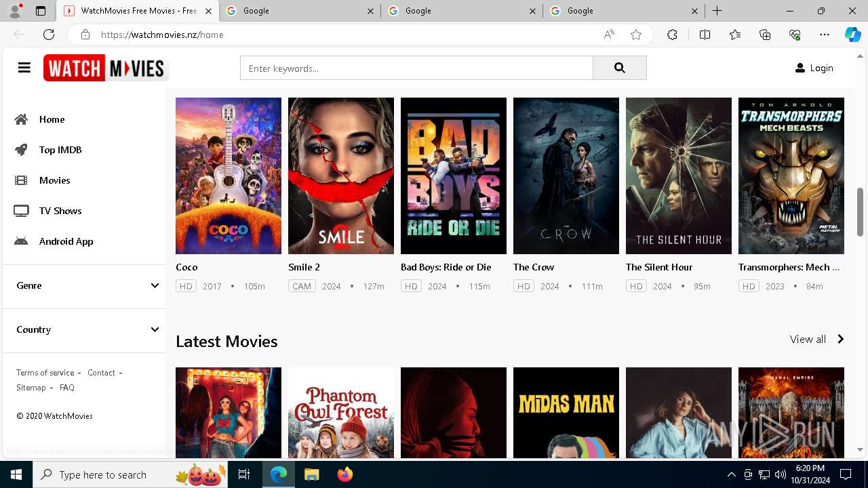Open the notifications center

[846, 474]
